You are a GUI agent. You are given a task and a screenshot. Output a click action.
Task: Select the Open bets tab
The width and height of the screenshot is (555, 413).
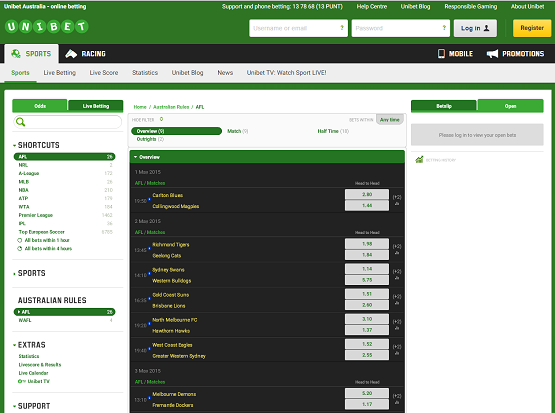tap(510, 106)
